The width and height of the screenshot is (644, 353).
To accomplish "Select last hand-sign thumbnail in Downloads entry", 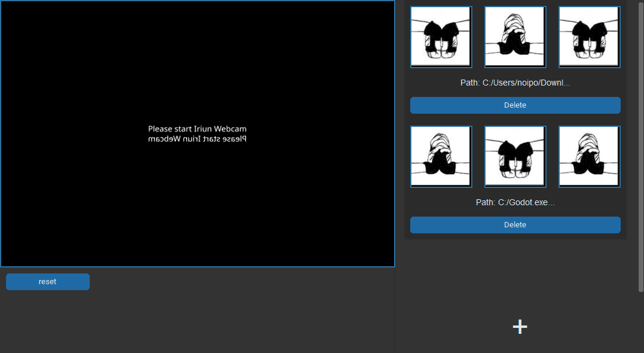I will [589, 36].
